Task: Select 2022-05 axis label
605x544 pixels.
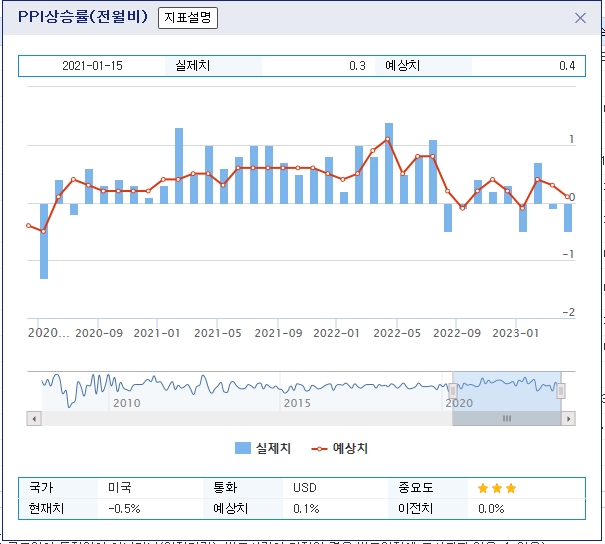Action: click(x=397, y=333)
